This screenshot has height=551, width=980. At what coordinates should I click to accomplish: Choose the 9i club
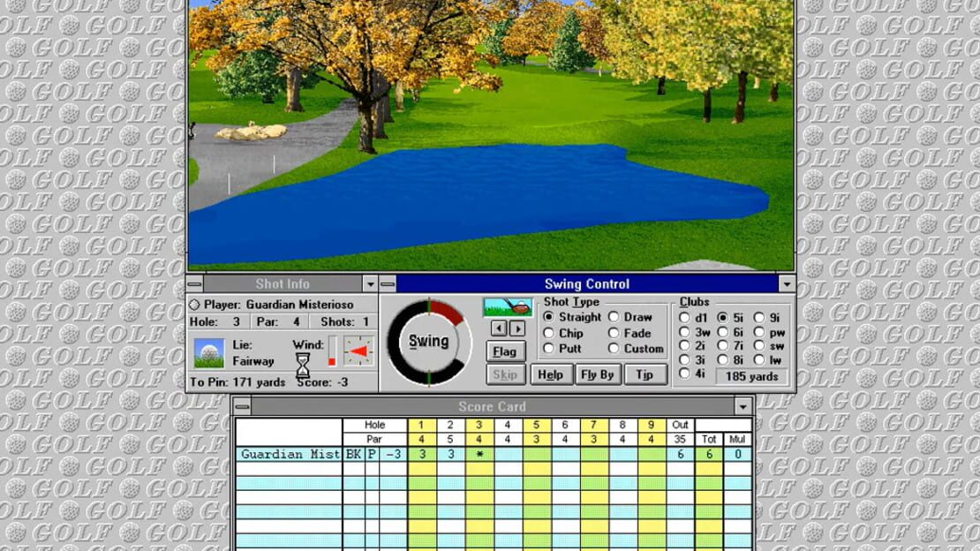(767, 318)
